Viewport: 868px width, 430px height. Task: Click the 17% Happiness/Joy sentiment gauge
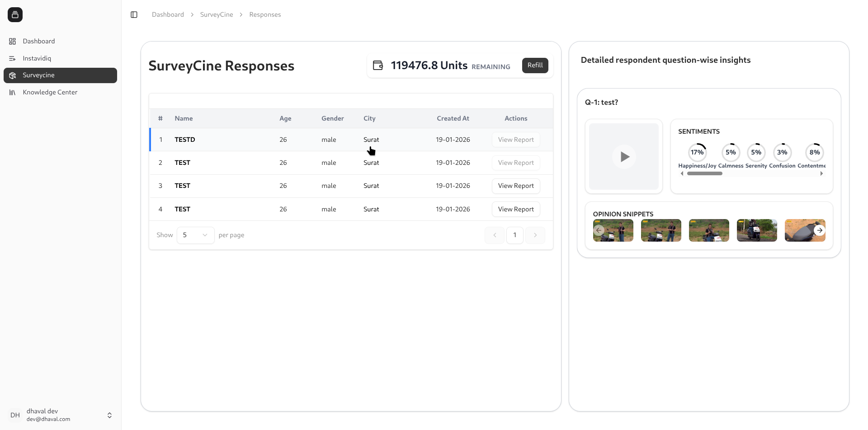(697, 152)
